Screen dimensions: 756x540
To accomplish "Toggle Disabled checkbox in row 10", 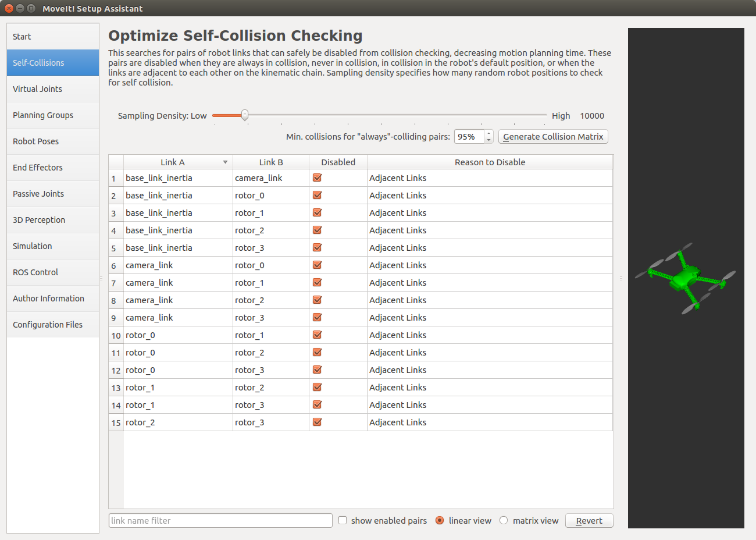I will [317, 335].
